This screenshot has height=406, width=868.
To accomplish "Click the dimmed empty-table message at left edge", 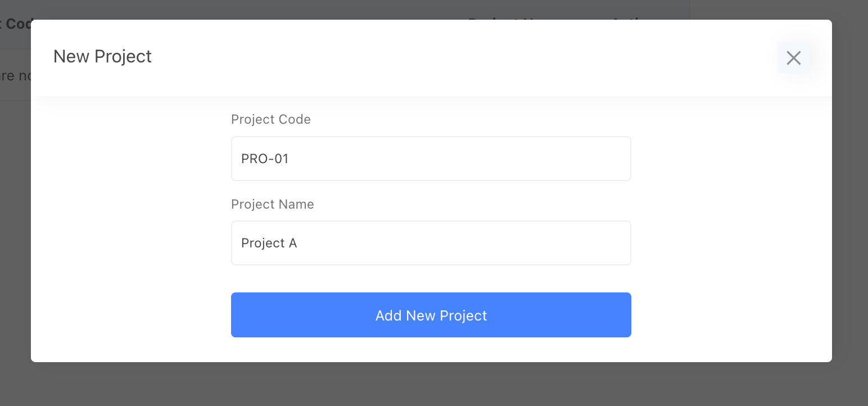I will click(15, 76).
